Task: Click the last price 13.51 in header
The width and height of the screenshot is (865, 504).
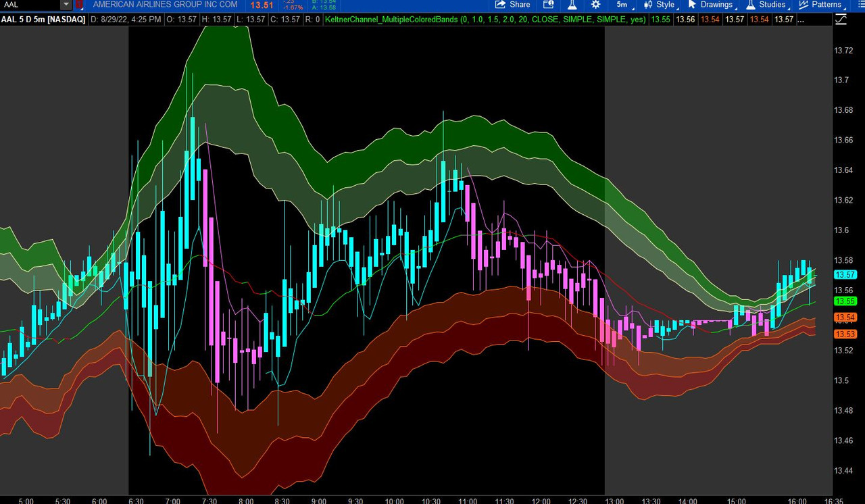Action: click(262, 5)
